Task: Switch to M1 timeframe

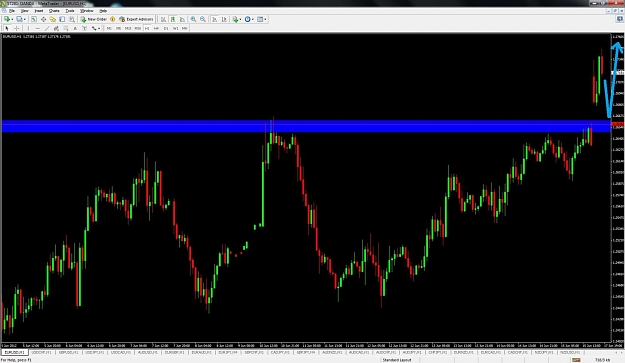Action: pos(109,28)
